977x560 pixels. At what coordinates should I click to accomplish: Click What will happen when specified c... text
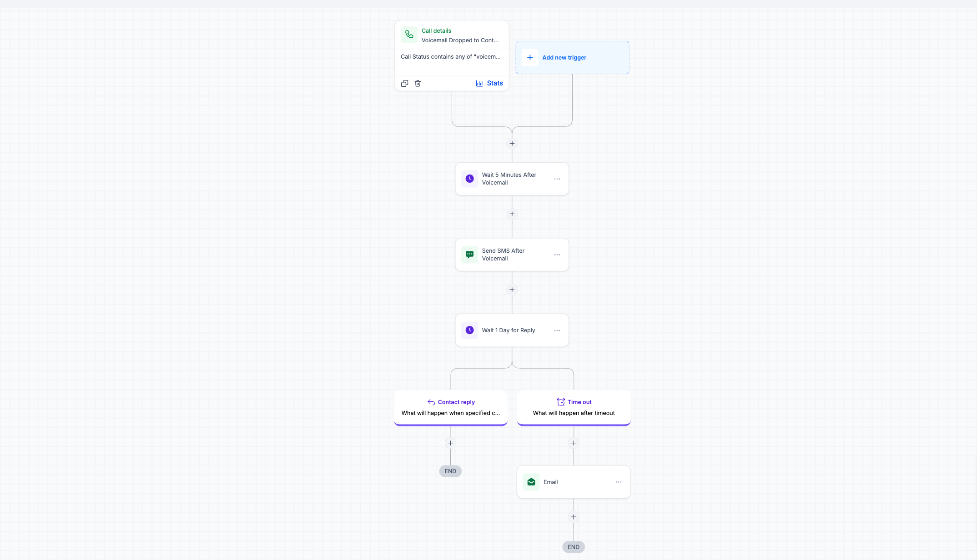(451, 413)
